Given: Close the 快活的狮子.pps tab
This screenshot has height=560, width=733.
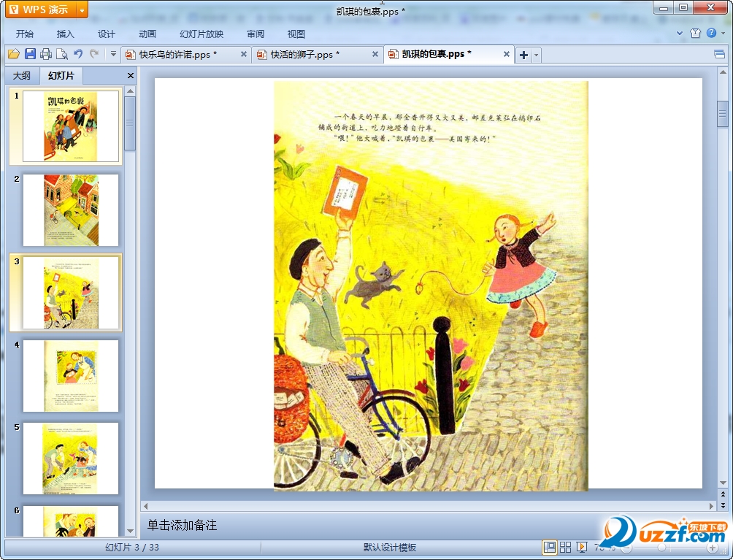Looking at the screenshot, I should [x=375, y=54].
